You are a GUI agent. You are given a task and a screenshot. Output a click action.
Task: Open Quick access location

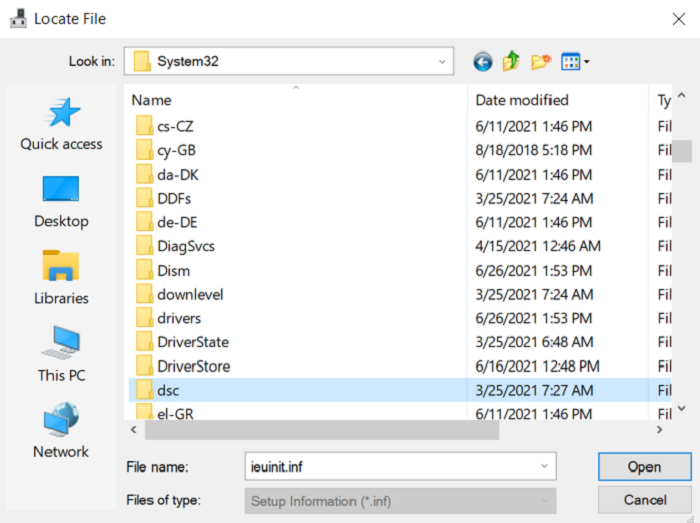click(x=62, y=125)
